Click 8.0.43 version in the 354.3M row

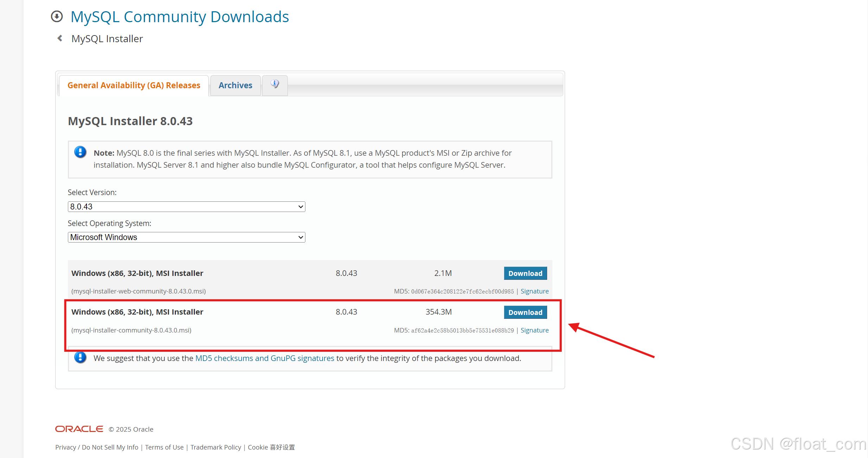[x=346, y=312]
